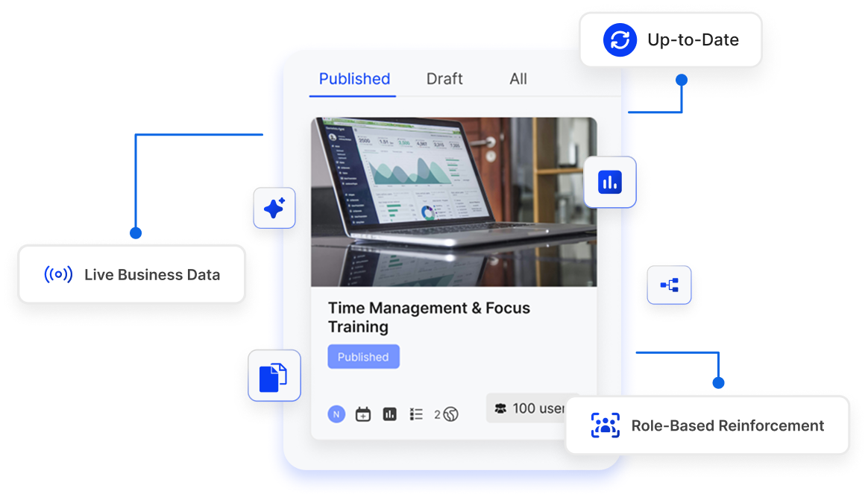Click the sparkle AI icon
Viewport: 868px width, 497px height.
(x=274, y=208)
